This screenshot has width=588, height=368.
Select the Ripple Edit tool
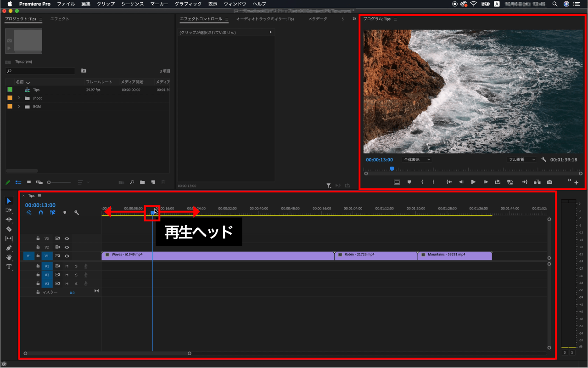9,220
